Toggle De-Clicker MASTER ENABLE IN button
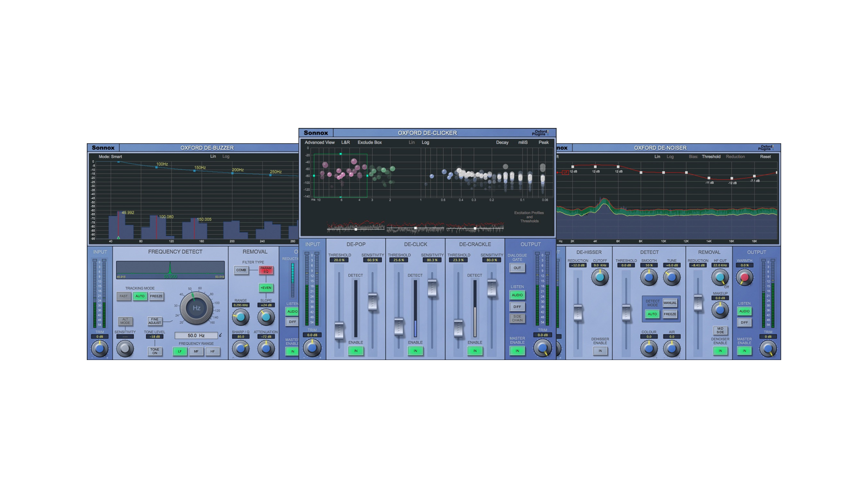 click(x=517, y=351)
